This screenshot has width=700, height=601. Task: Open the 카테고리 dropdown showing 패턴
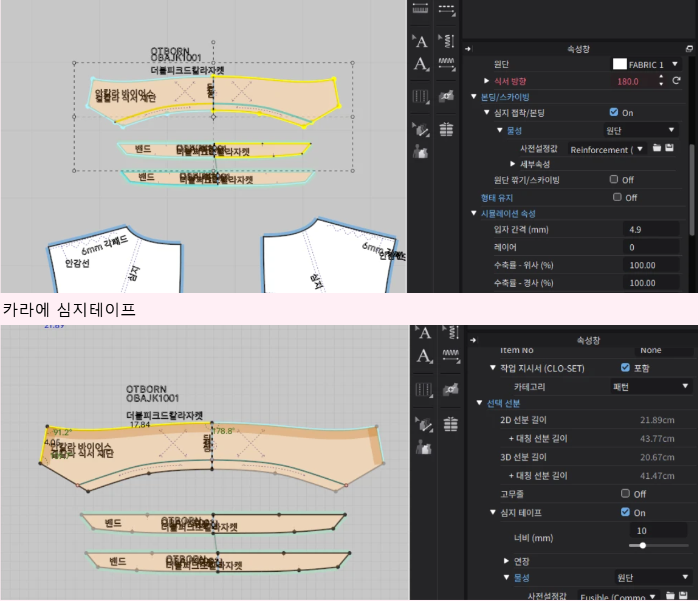pos(651,386)
